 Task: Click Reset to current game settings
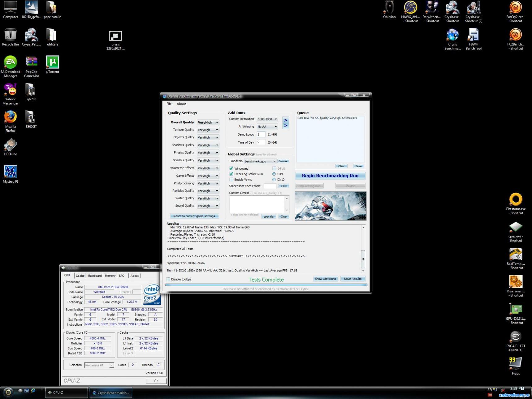[194, 216]
